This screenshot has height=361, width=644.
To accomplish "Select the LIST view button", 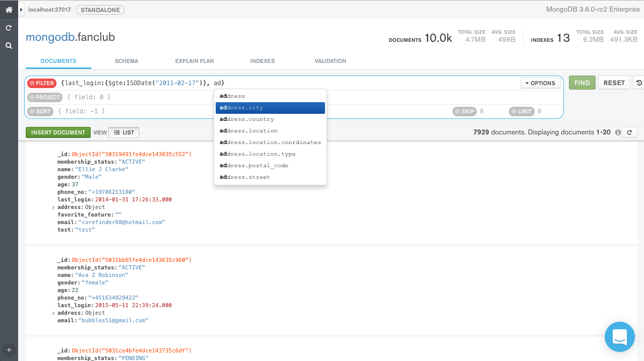I will click(x=124, y=132).
